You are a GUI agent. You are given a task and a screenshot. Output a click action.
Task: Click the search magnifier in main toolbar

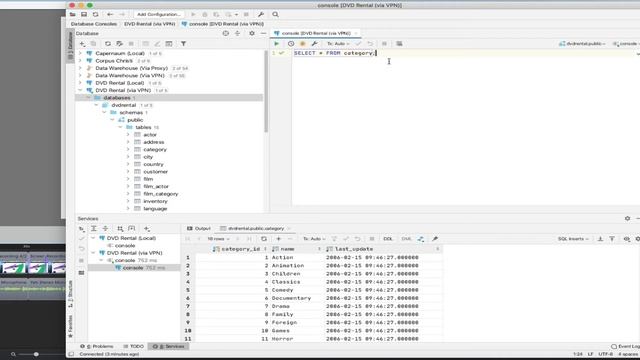coord(276,14)
